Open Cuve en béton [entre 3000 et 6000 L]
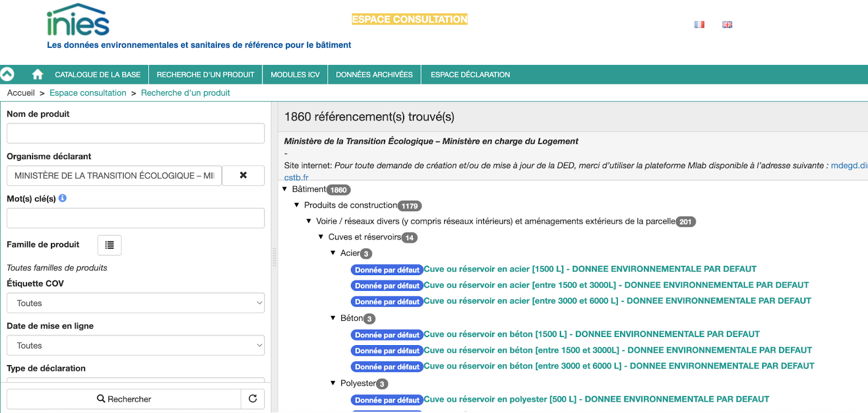Viewport: 868px width, 413px height. 619,366
